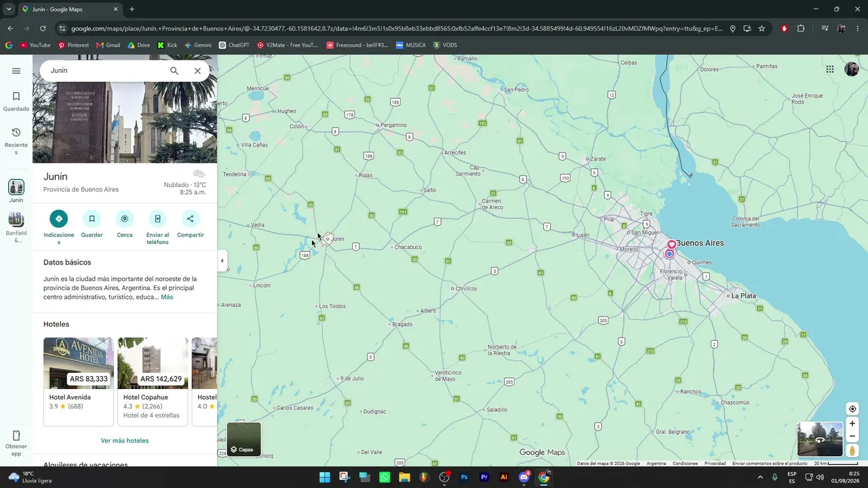The width and height of the screenshot is (868, 488).
Task: Go back in Chrome
Action: (10, 28)
